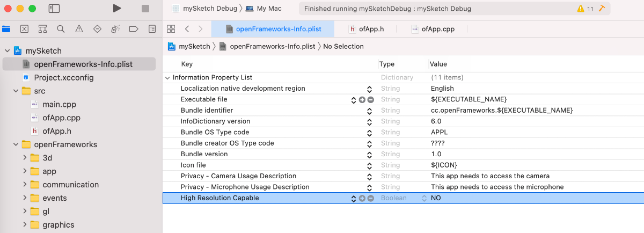Open key stepper for Icon file

click(369, 165)
